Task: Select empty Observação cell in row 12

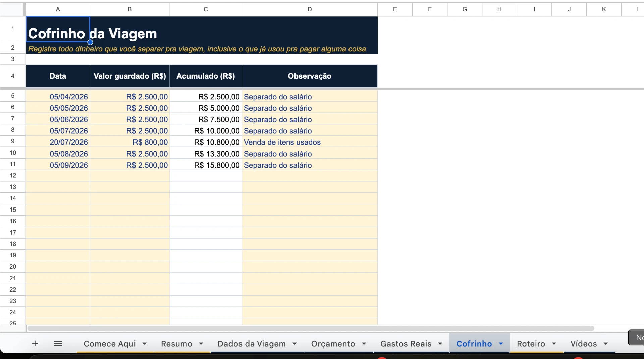Action: click(x=310, y=176)
